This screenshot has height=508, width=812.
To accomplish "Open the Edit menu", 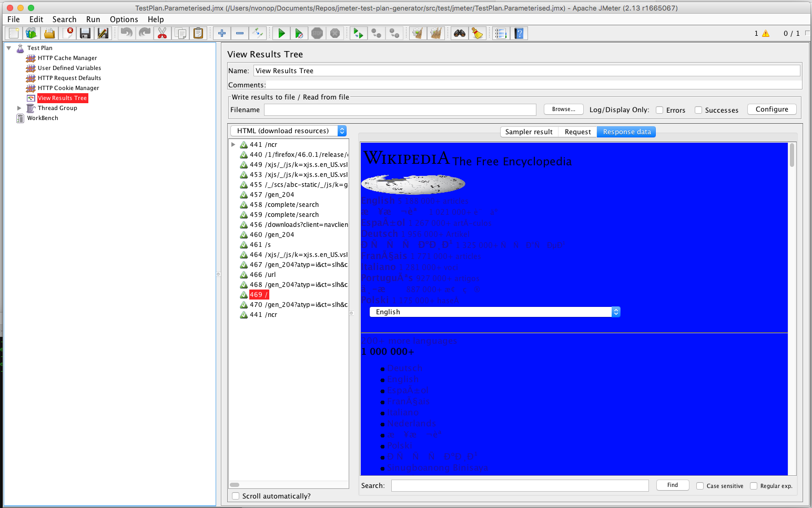I will click(36, 19).
